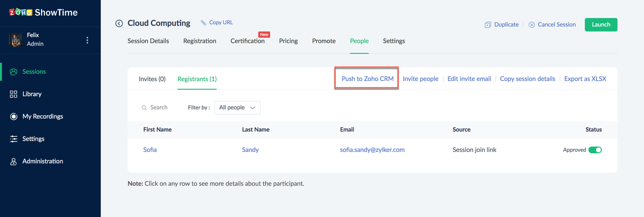Click Export as XLSX
644x217 pixels.
(585, 78)
